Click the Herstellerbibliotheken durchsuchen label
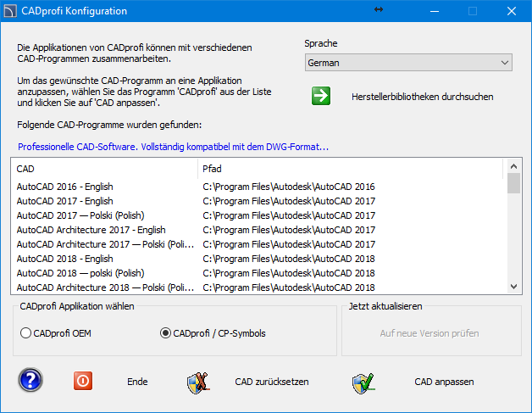532x413 pixels. tap(422, 97)
